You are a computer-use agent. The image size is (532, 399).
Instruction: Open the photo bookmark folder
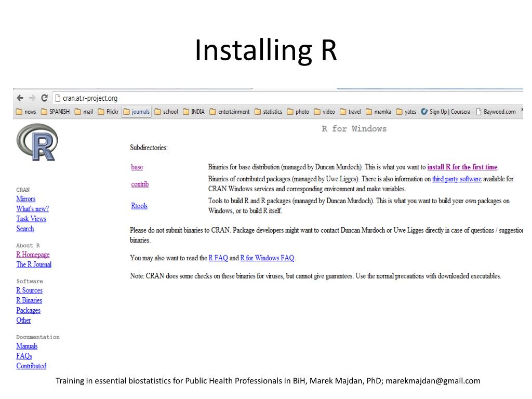(x=298, y=112)
